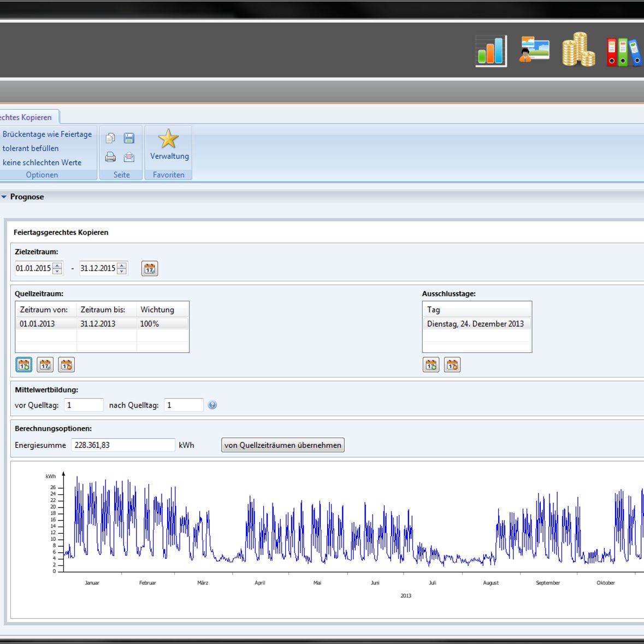Select the Feiertagsgerechtes Kopieren tab
644x644 pixels.
pos(29,117)
